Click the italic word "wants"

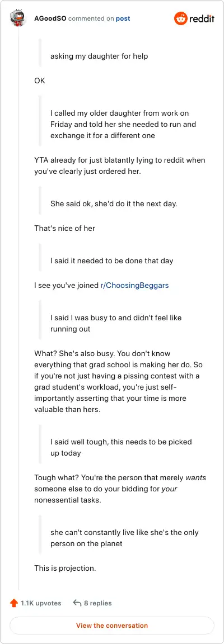pos(195,477)
